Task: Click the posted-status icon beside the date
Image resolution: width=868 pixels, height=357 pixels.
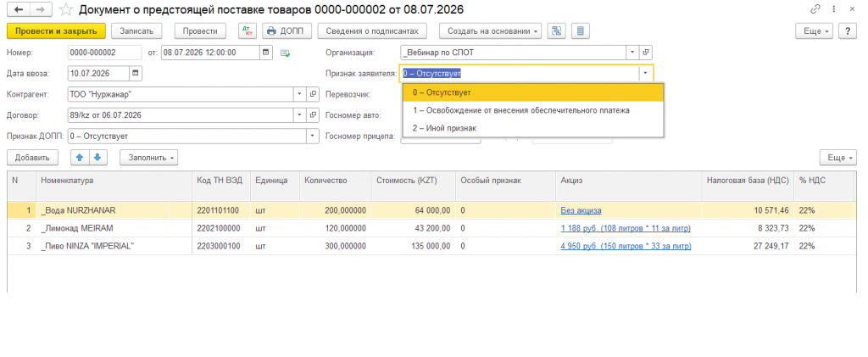Action: pyautogui.click(x=285, y=53)
